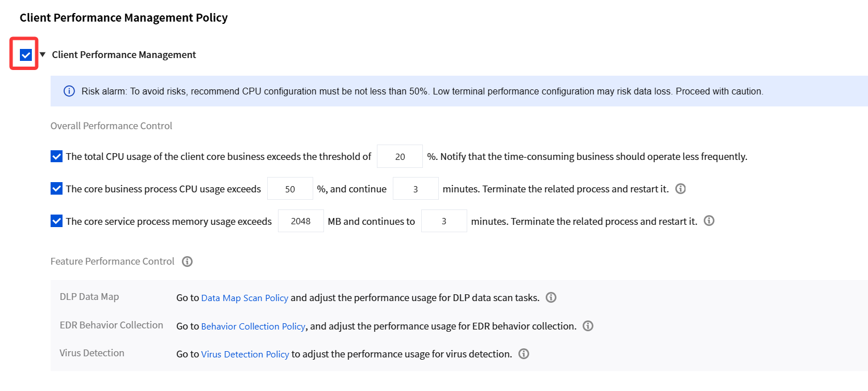Click info icon after memory restart rule
868x391 pixels.
(709, 220)
